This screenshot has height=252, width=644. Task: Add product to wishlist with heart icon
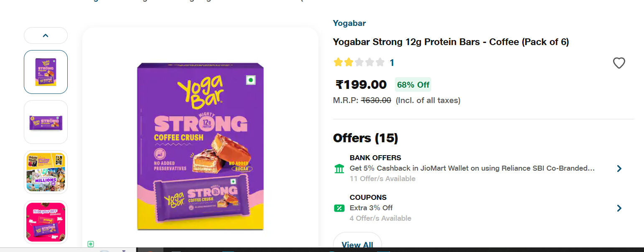(619, 63)
